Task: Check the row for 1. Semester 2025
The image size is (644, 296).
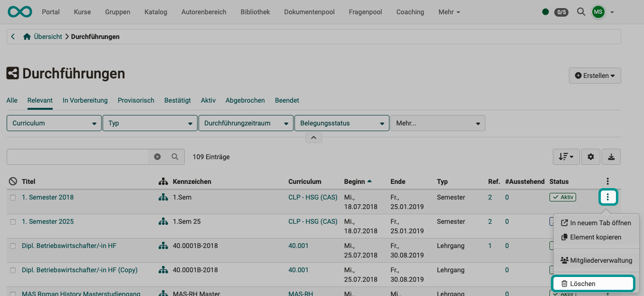Action: (x=12, y=221)
